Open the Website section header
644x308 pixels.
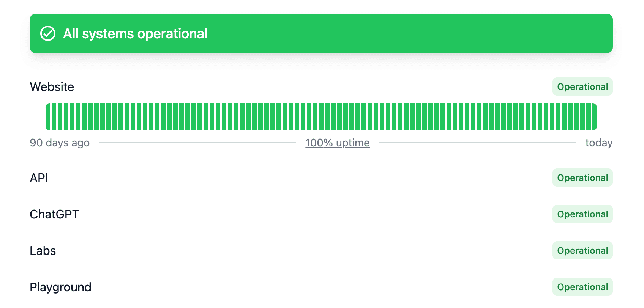[52, 86]
